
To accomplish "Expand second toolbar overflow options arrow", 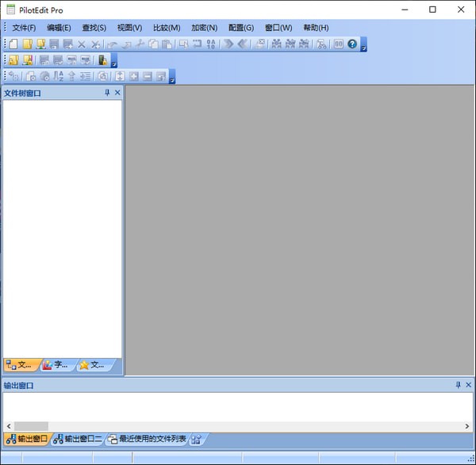I will [x=114, y=63].
